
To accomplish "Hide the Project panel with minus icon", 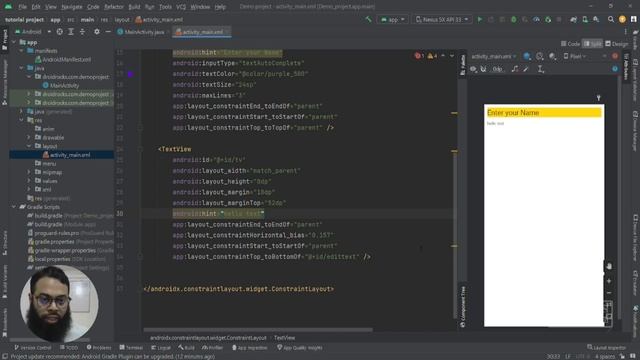I will pyautogui.click(x=108, y=31).
